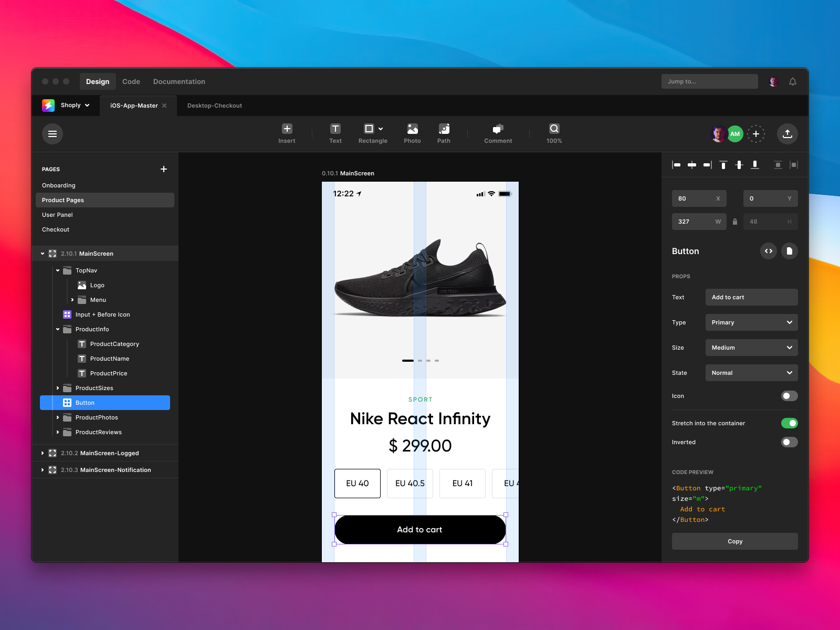Toggle the width/height lock icon
840x630 pixels.
(x=735, y=222)
